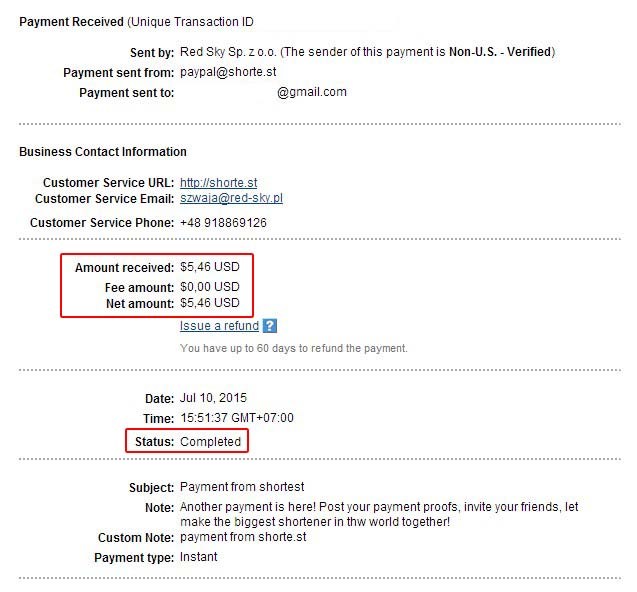Click the Net amount value
This screenshot has width=637, height=592.
pos(210,303)
